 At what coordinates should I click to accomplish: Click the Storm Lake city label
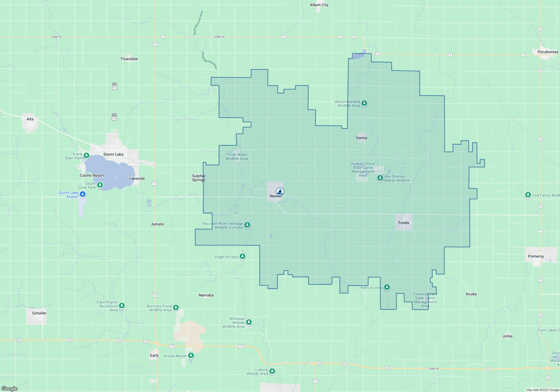tap(113, 154)
